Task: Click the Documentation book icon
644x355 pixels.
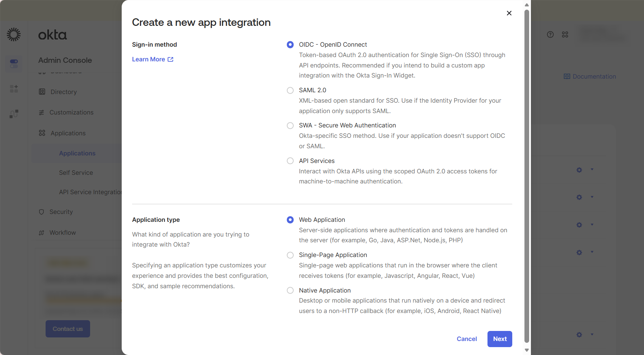Action: coord(567,76)
